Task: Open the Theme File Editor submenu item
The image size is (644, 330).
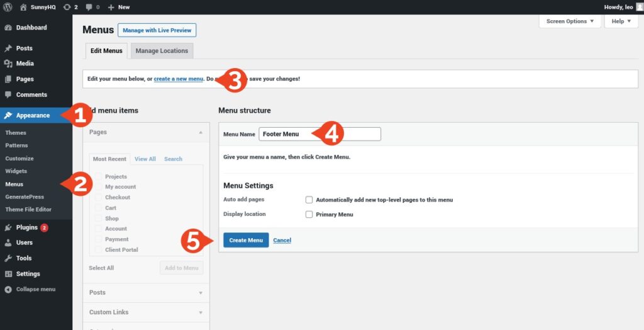Action: [28, 210]
